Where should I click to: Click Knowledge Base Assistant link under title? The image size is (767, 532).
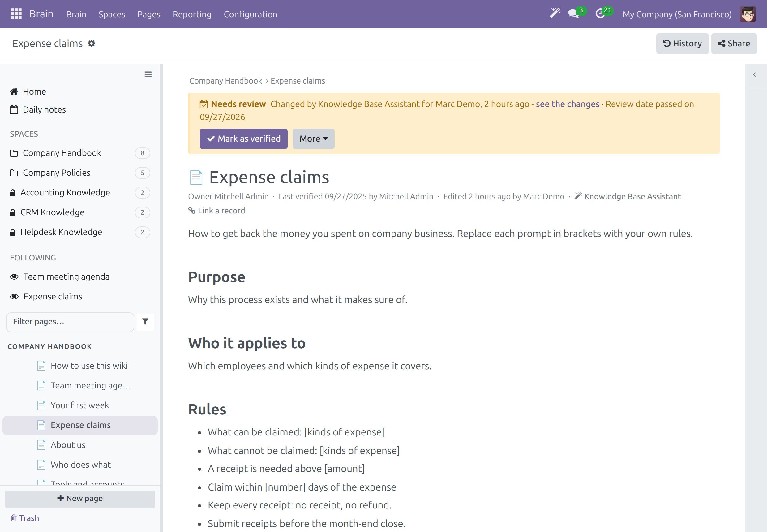click(x=627, y=196)
